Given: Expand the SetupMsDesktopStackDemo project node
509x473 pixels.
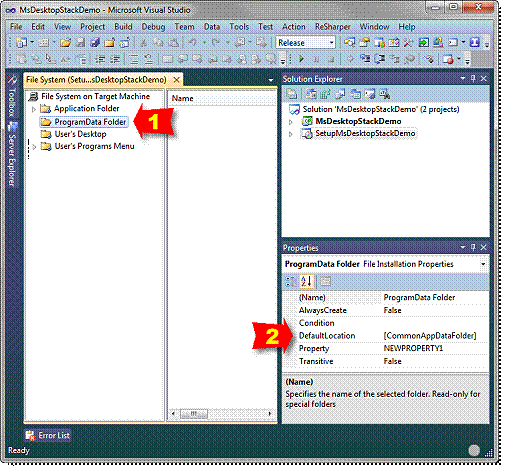Looking at the screenshot, I should click(x=291, y=134).
